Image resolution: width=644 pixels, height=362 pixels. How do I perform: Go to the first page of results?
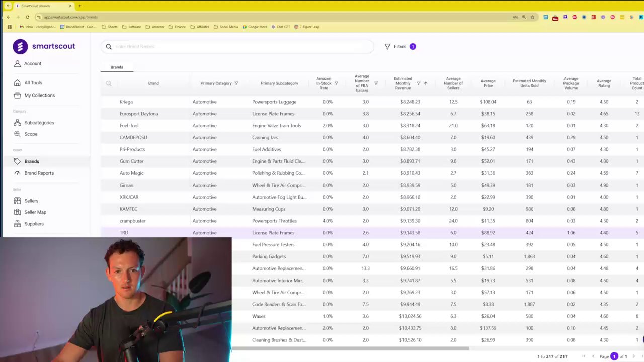click(x=584, y=356)
